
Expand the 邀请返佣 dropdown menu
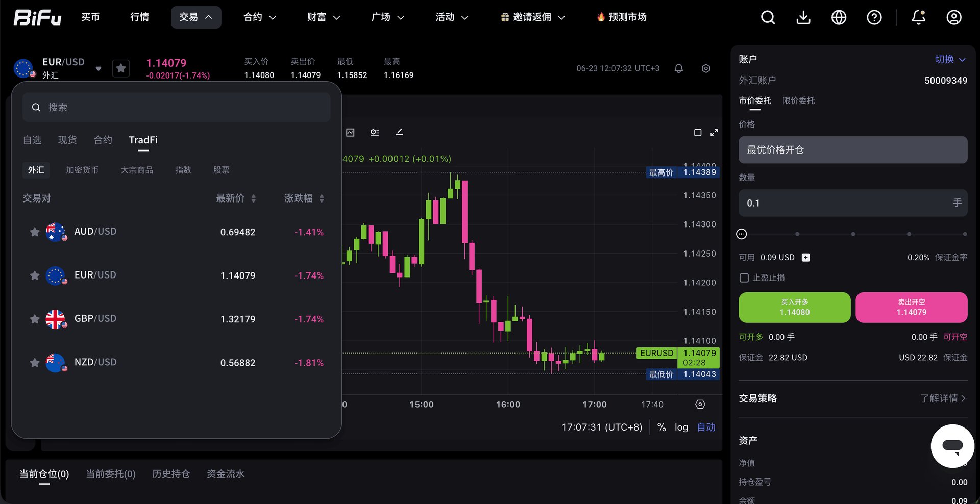coord(532,17)
